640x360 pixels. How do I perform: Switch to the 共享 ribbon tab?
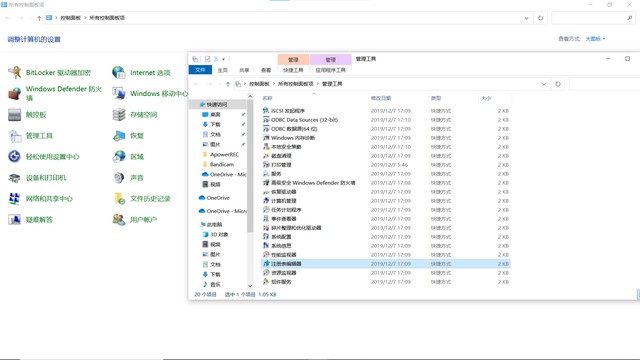(x=244, y=70)
